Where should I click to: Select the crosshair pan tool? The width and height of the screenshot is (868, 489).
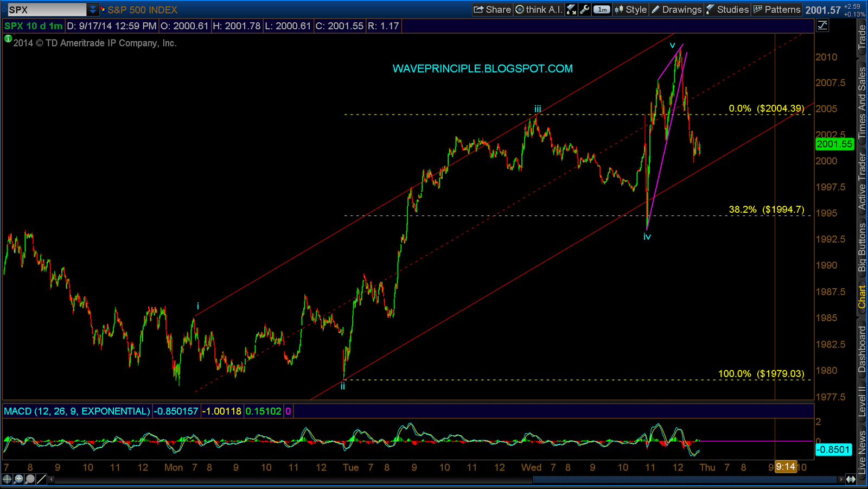pyautogui.click(x=7, y=479)
